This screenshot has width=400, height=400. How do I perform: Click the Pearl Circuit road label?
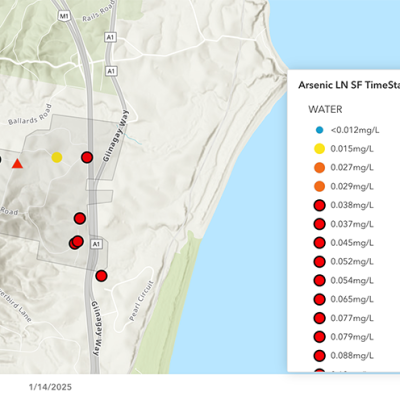[142, 301]
